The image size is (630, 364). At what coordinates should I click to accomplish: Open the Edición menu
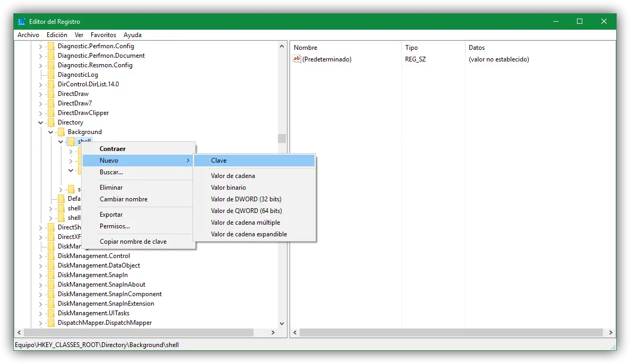click(57, 35)
